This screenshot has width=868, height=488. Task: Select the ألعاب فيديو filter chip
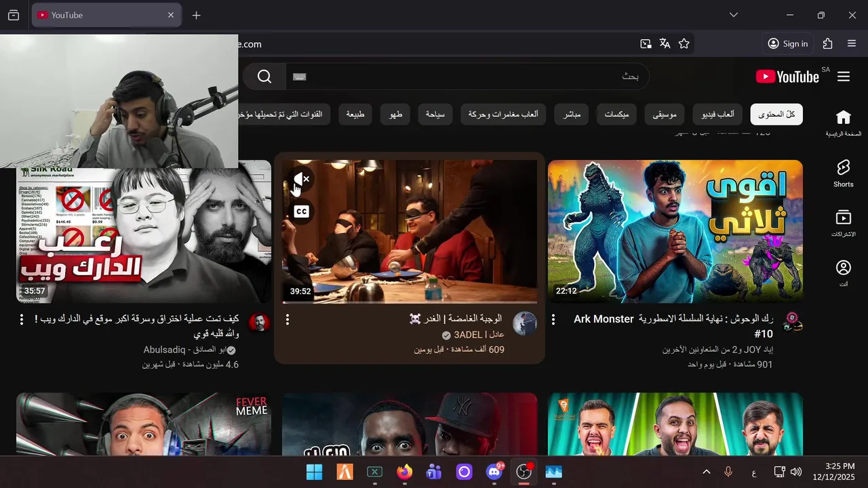(717, 115)
